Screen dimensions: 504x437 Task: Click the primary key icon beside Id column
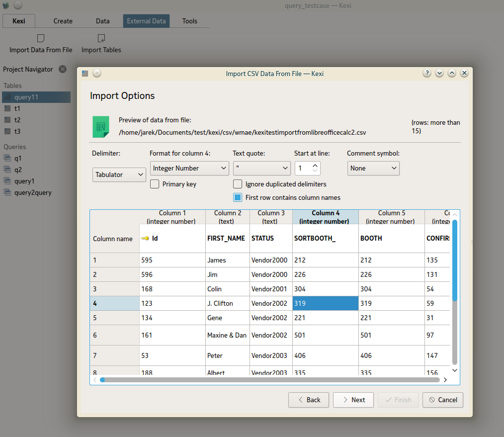pos(145,239)
